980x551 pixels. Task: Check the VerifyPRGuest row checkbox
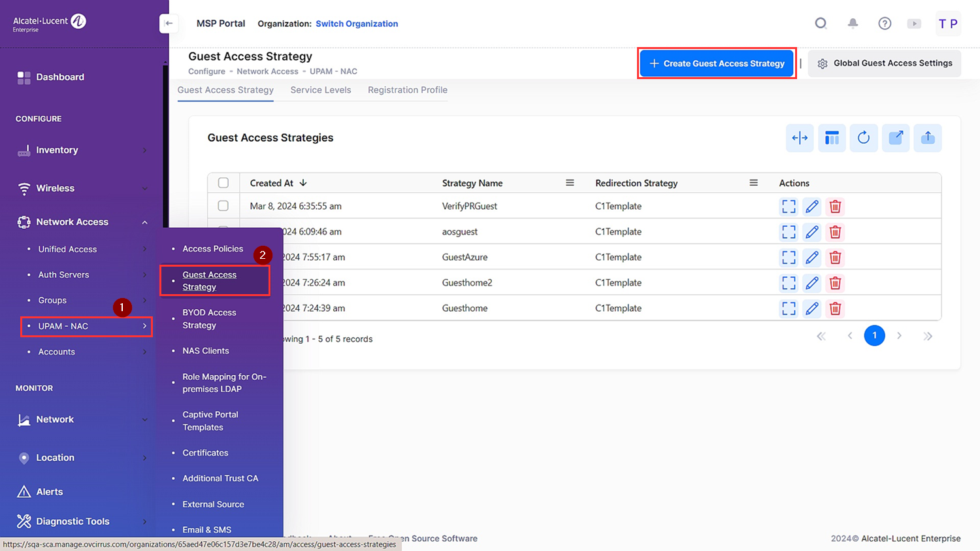pos(223,206)
